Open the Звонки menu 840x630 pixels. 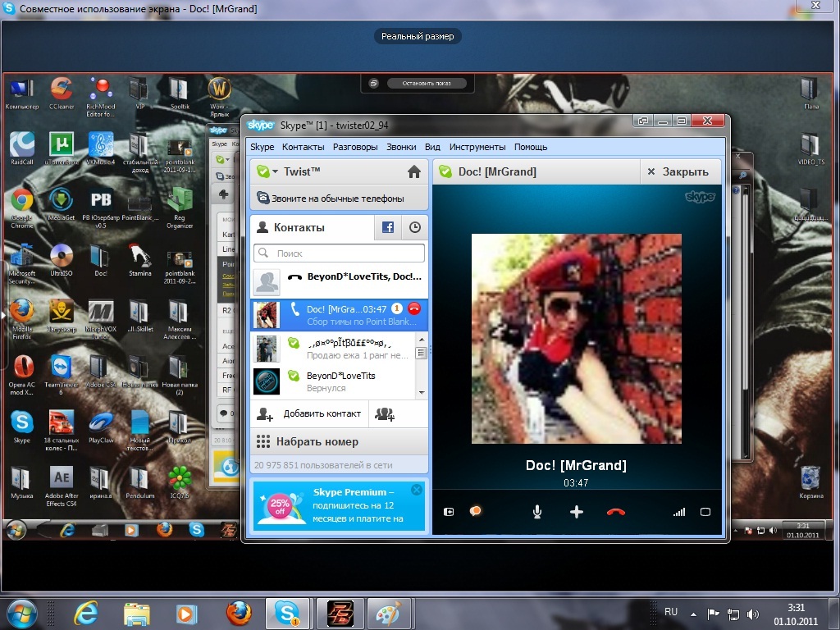(401, 147)
